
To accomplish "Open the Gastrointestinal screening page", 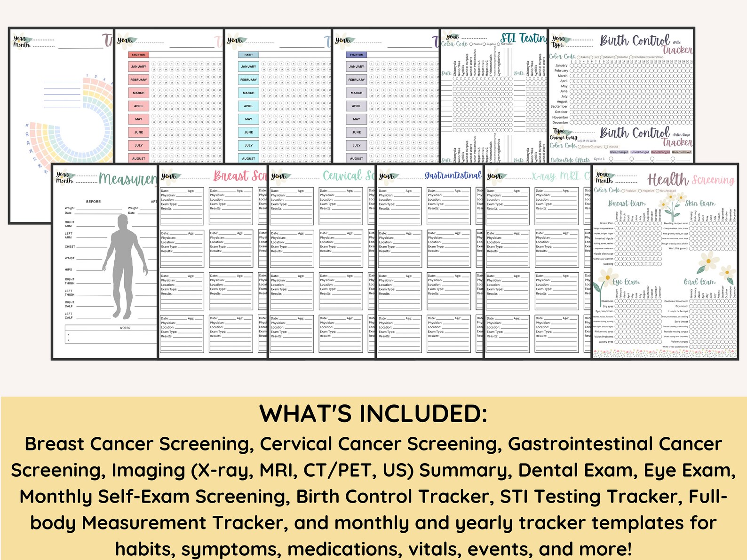I will (430, 262).
